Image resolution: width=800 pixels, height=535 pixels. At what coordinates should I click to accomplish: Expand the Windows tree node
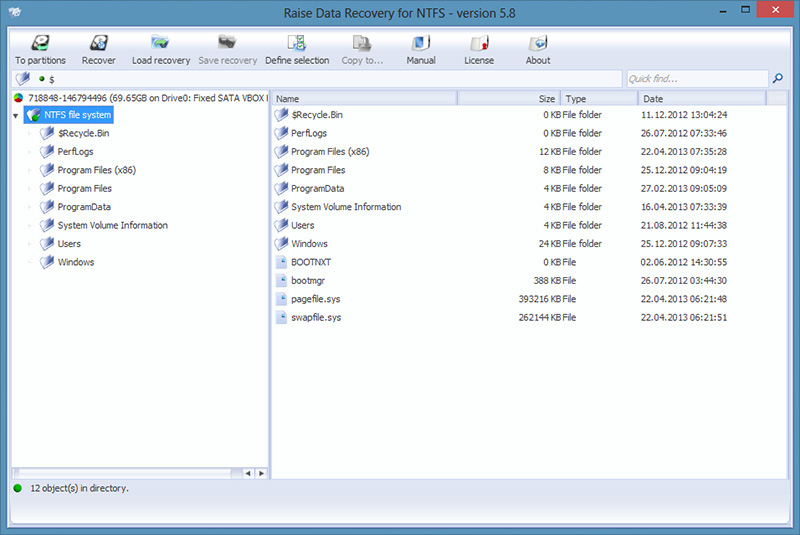(x=30, y=262)
